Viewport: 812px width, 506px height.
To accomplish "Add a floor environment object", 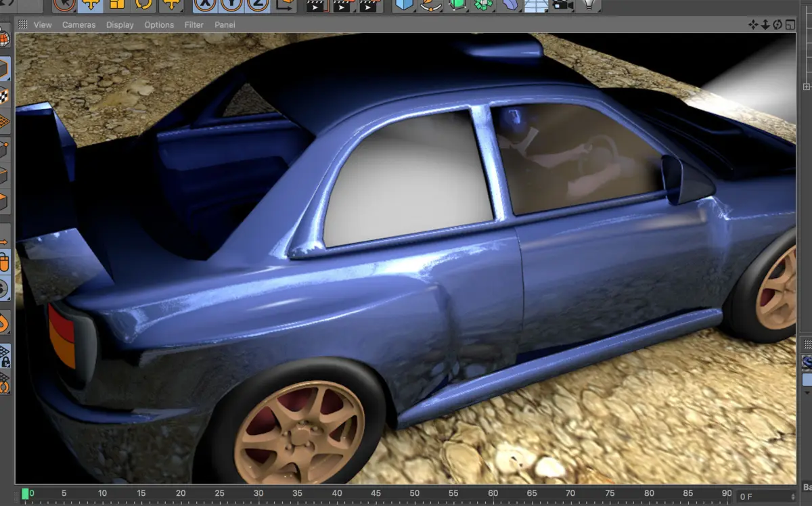I will click(x=536, y=5).
